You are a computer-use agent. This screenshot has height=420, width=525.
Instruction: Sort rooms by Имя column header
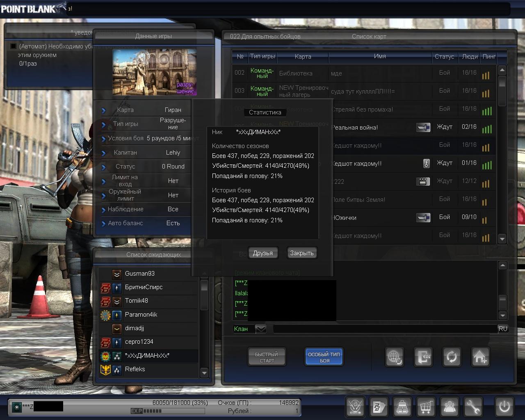(x=380, y=57)
